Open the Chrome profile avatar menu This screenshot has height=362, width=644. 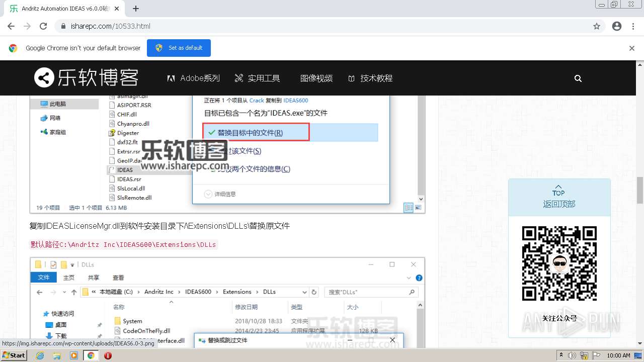click(617, 26)
